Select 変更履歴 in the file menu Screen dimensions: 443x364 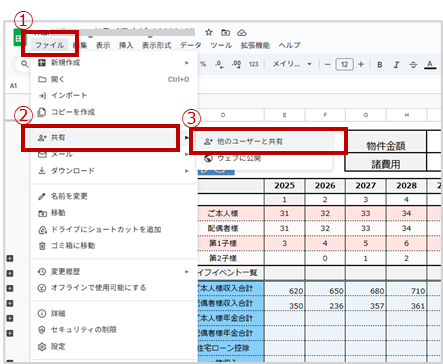pos(114,272)
